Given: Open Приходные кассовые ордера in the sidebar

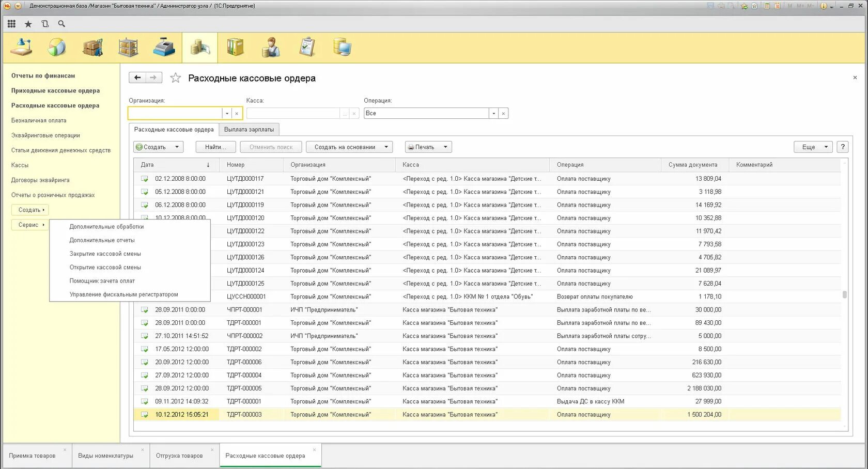Looking at the screenshot, I should click(x=55, y=91).
